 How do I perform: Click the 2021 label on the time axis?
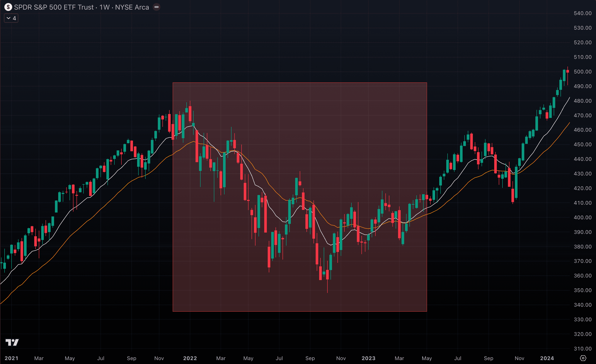(11, 358)
